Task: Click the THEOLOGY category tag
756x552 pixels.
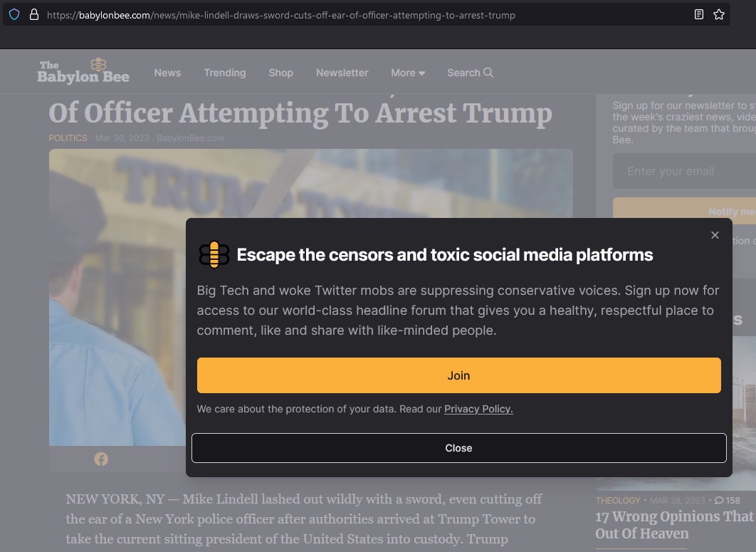Action: pyautogui.click(x=618, y=501)
